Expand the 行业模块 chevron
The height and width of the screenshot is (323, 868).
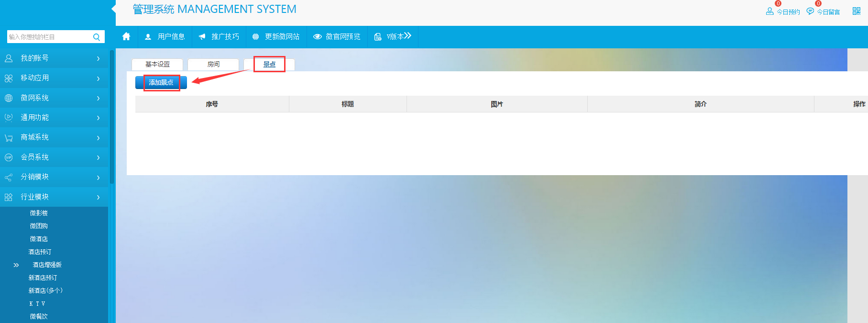pyautogui.click(x=99, y=197)
